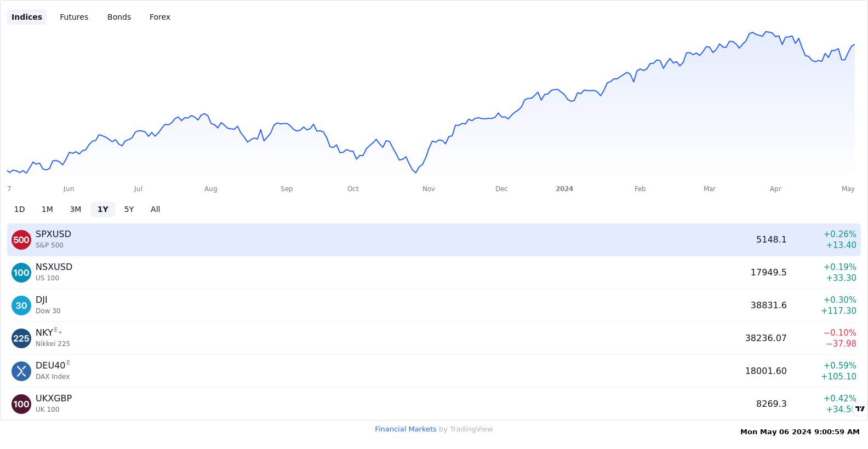Switch to the Futures tab
This screenshot has width=868, height=449.
tap(74, 17)
